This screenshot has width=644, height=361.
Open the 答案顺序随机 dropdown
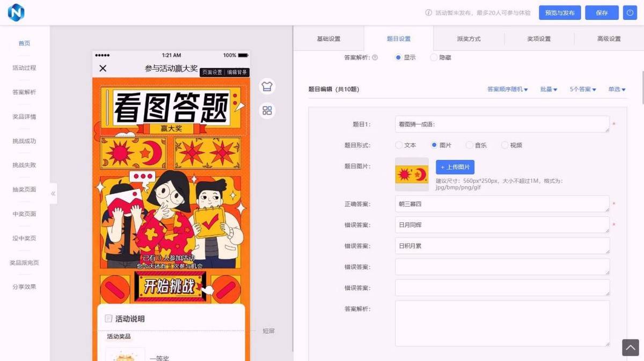(x=507, y=90)
